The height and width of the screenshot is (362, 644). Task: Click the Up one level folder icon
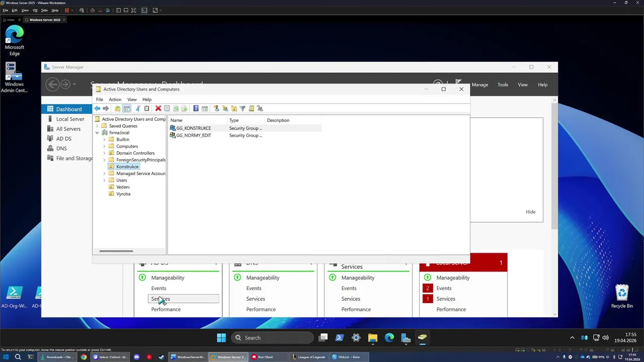(117, 109)
